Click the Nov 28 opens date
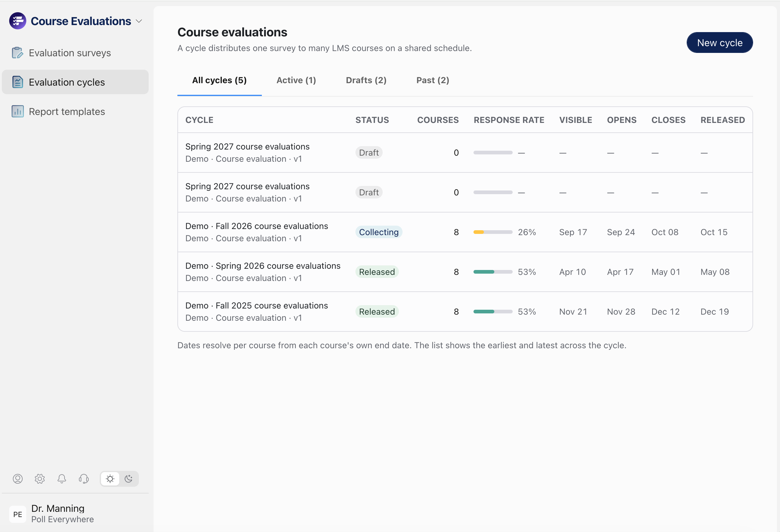Screen dimensions: 780x532 tap(621, 312)
